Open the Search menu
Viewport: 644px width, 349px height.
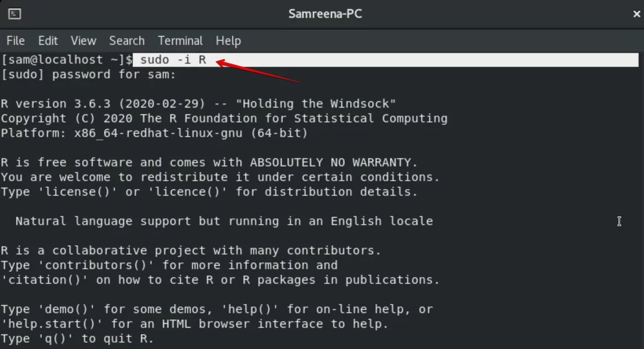[x=127, y=41]
